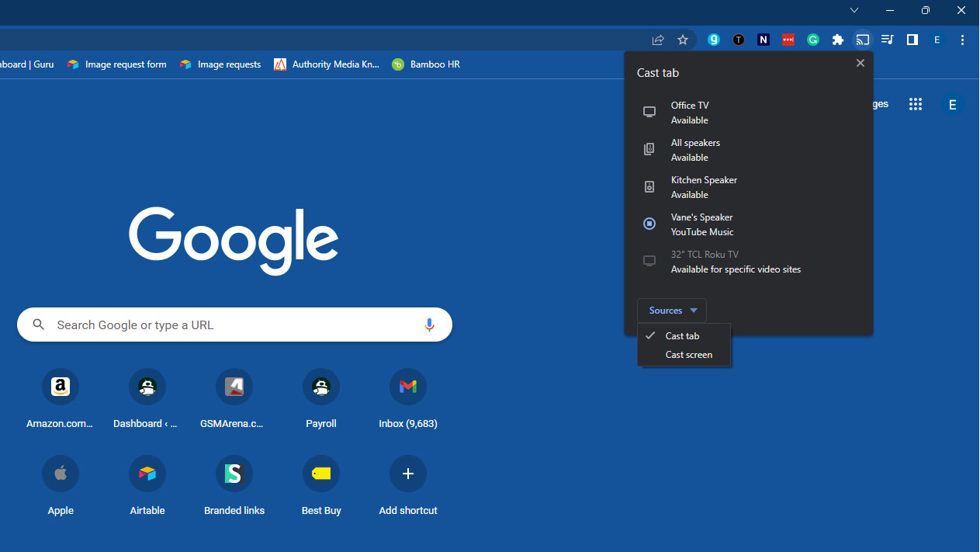This screenshot has width=980, height=552.
Task: Close the Cast tab dialog
Action: click(x=860, y=63)
